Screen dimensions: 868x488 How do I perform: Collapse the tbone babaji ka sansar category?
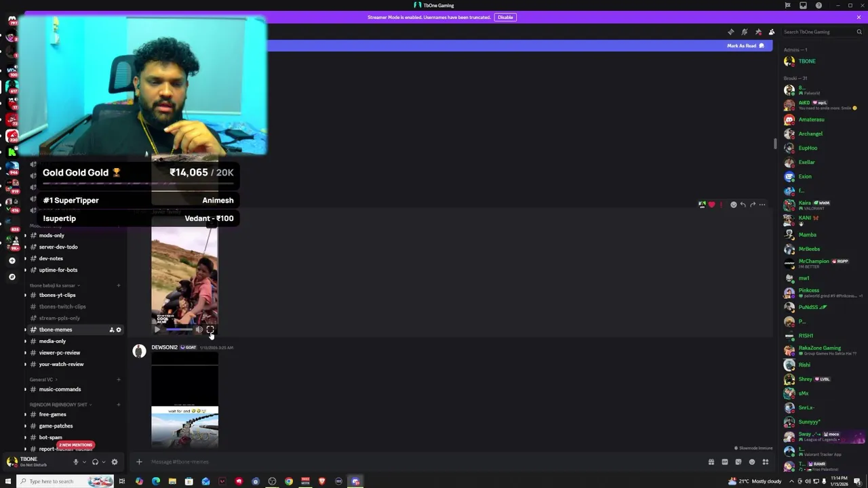click(54, 285)
